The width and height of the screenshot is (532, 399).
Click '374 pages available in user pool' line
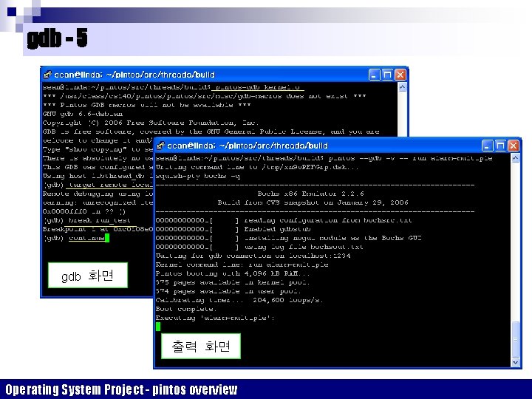228,291
